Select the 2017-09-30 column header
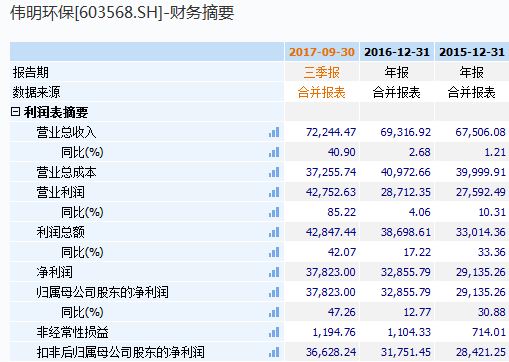Image resolution: width=509 pixels, height=362 pixels. click(322, 52)
